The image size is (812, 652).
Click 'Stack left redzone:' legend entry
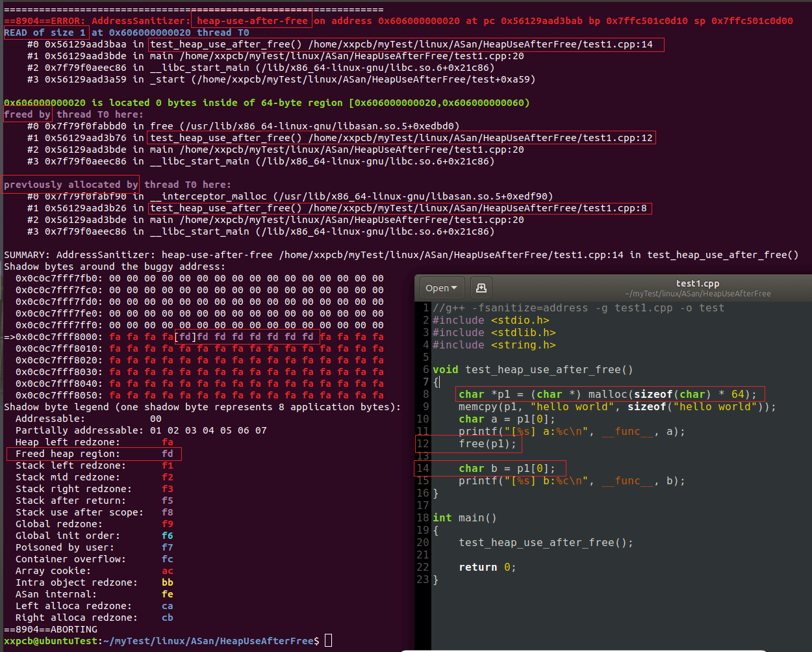click(94, 465)
